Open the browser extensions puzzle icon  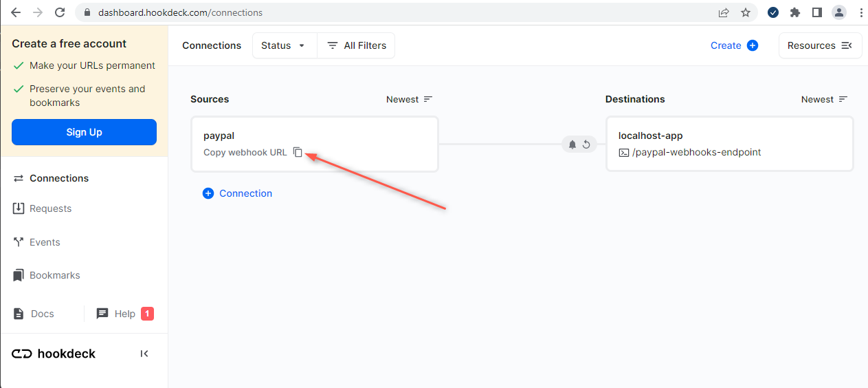(795, 12)
